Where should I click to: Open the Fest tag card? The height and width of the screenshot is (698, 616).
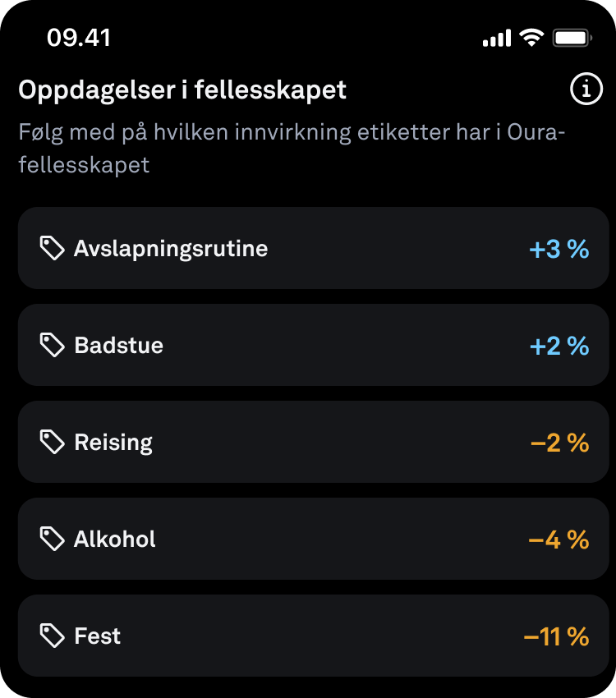(314, 636)
